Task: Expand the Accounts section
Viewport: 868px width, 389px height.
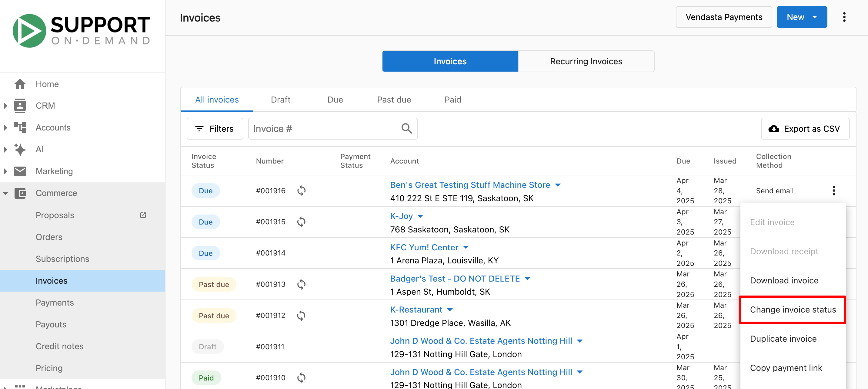Action: pos(5,127)
